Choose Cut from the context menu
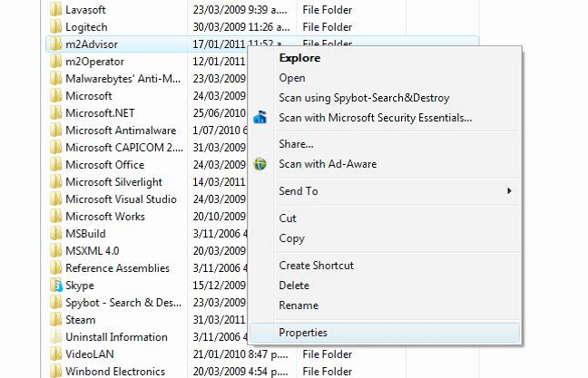 click(x=288, y=218)
